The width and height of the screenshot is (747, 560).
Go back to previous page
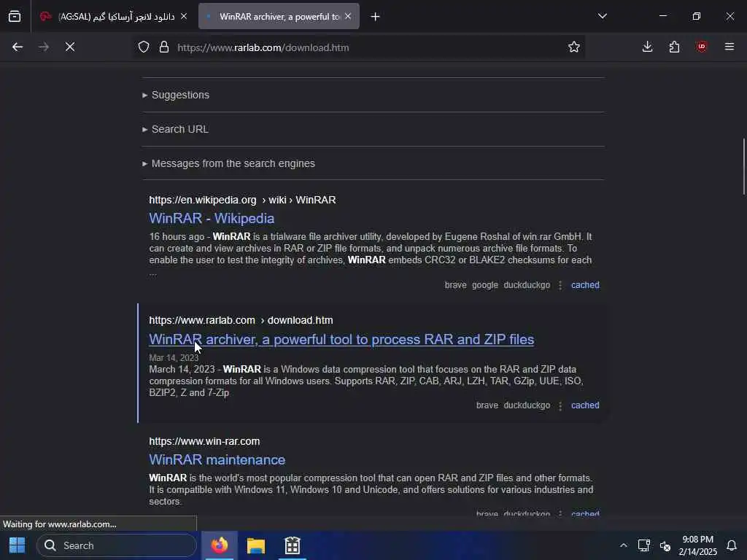pos(18,47)
